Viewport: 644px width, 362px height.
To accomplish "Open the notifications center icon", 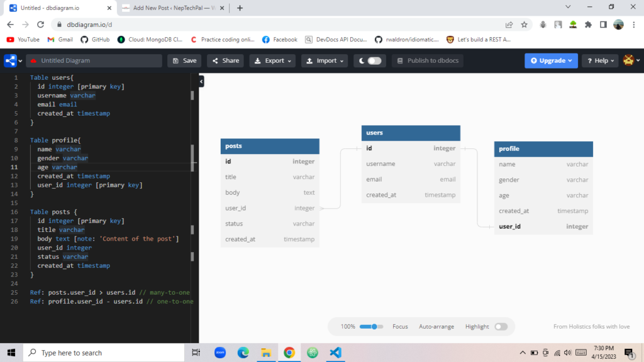I will click(x=630, y=353).
